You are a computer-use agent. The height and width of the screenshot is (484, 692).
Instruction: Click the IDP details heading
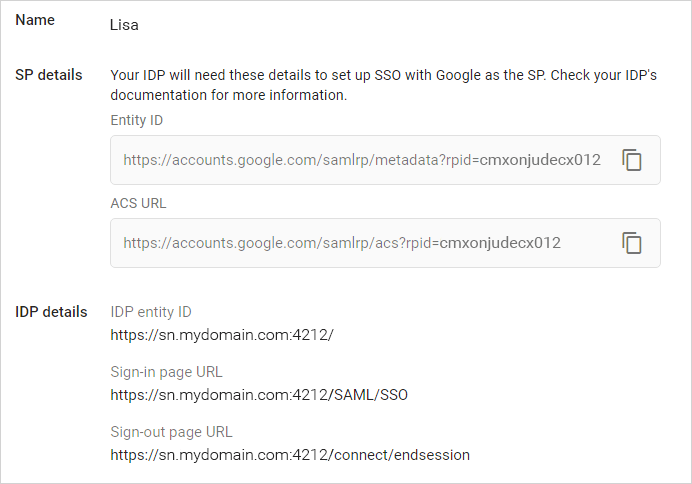pyautogui.click(x=51, y=312)
